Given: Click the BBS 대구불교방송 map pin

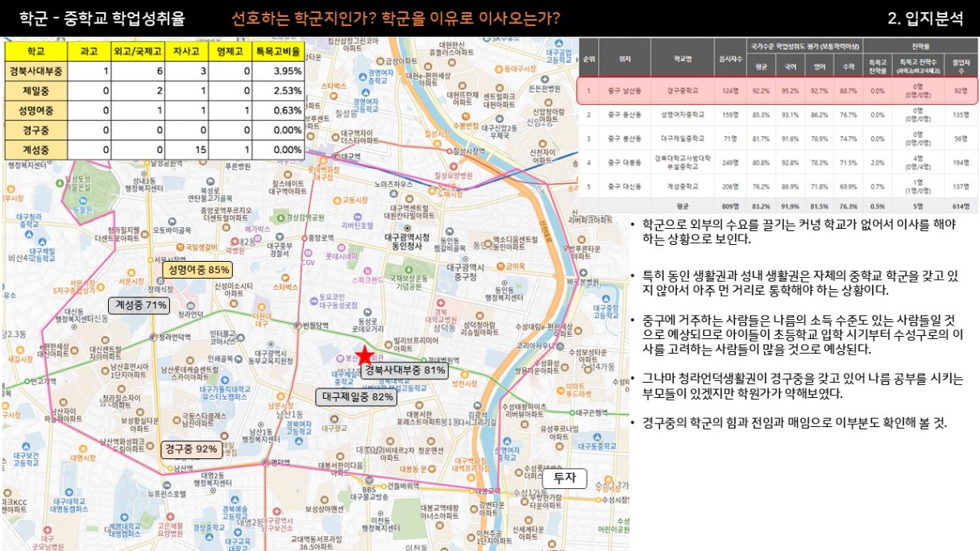Looking at the screenshot, I should coord(367,478).
